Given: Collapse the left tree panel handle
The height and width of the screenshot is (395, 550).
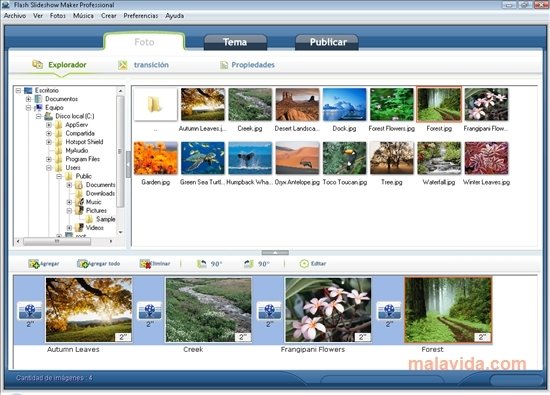Looking at the screenshot, I should (x=128, y=164).
